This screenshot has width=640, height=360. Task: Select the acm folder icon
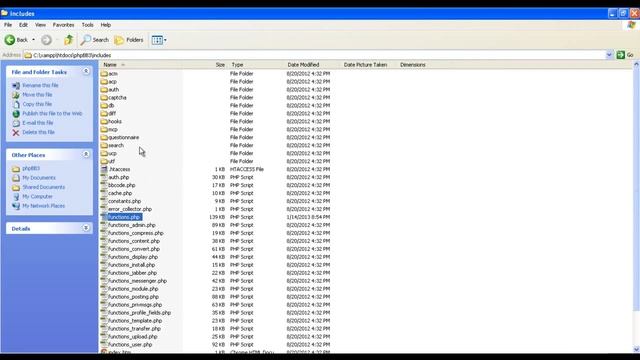(104, 73)
